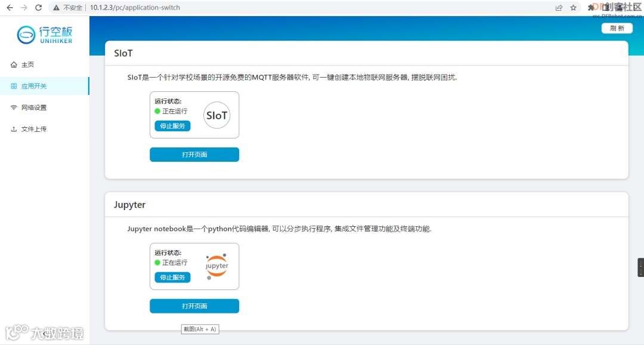Reload the page with refresh icon
This screenshot has height=345, width=644.
(x=38, y=7)
